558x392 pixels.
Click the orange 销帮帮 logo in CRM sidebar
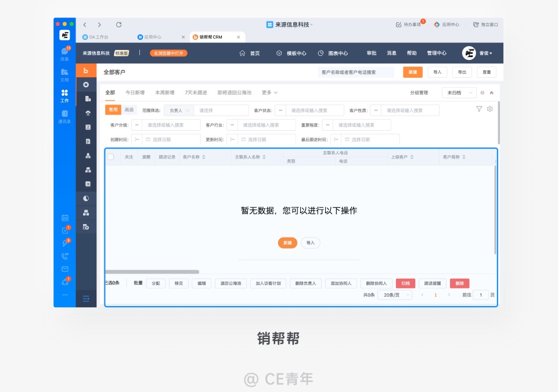tap(86, 70)
